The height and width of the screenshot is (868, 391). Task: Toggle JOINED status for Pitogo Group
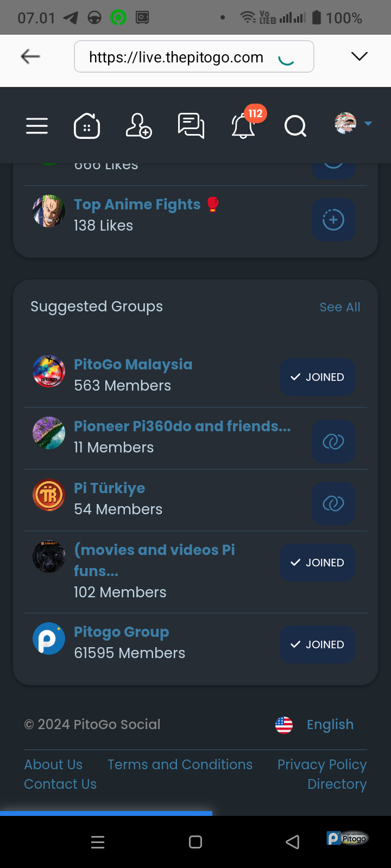(x=318, y=644)
